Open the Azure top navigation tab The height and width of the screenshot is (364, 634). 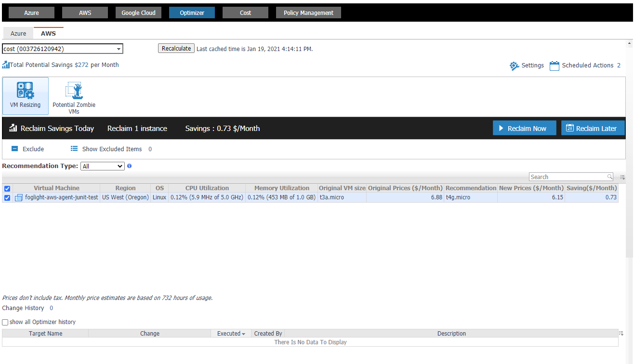coord(32,13)
